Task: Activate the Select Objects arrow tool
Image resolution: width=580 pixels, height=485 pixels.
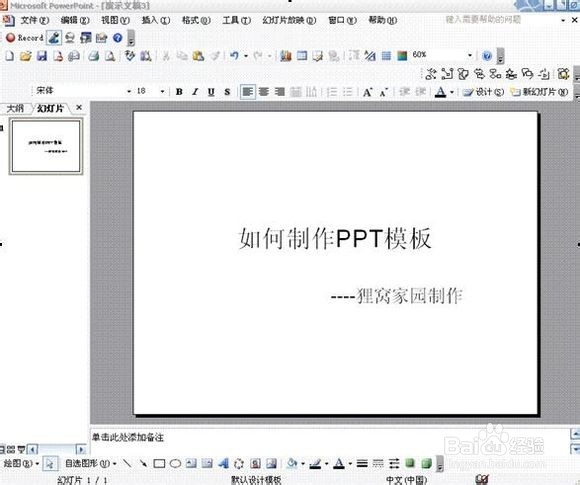Action: click(50, 463)
